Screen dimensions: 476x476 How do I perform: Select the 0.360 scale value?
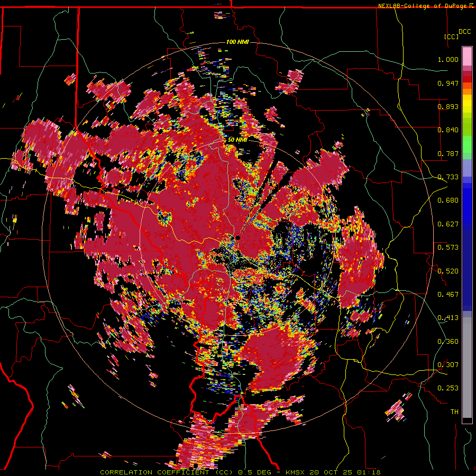coord(448,342)
